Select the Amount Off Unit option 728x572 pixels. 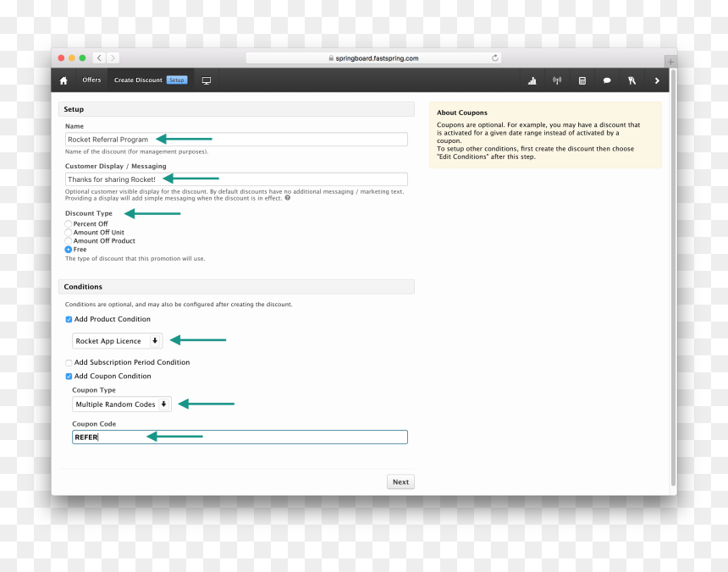point(69,233)
